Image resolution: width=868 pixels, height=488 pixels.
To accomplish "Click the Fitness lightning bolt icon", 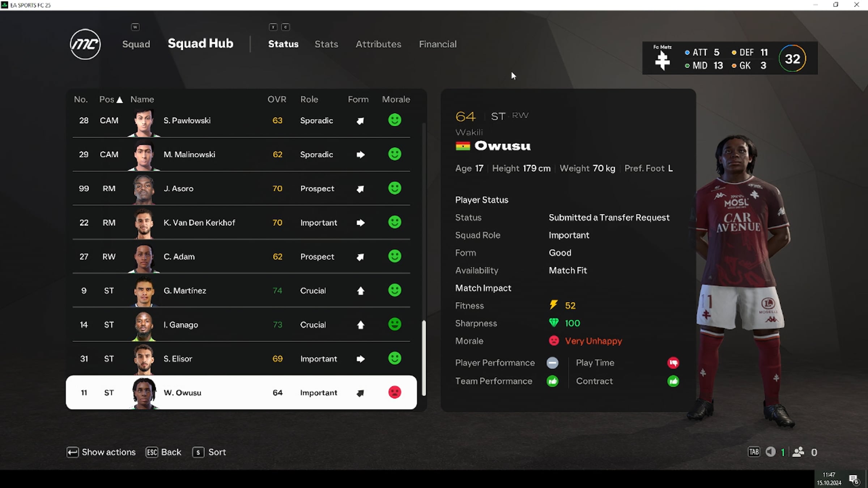I will tap(554, 305).
